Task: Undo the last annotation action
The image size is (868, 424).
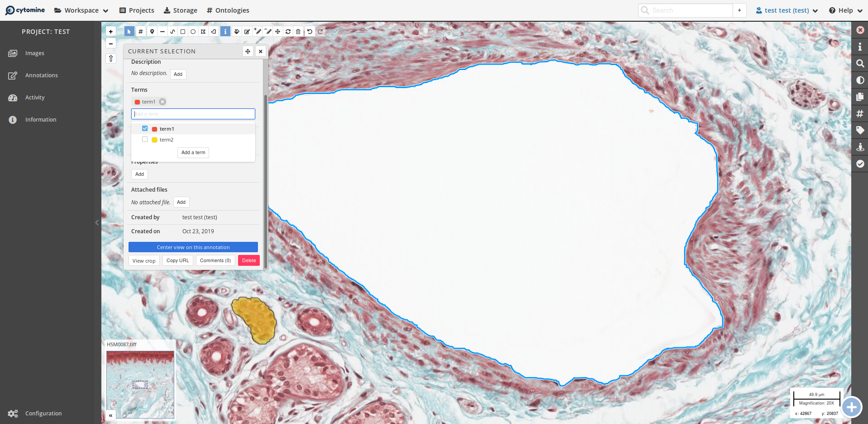Action: pyautogui.click(x=310, y=32)
